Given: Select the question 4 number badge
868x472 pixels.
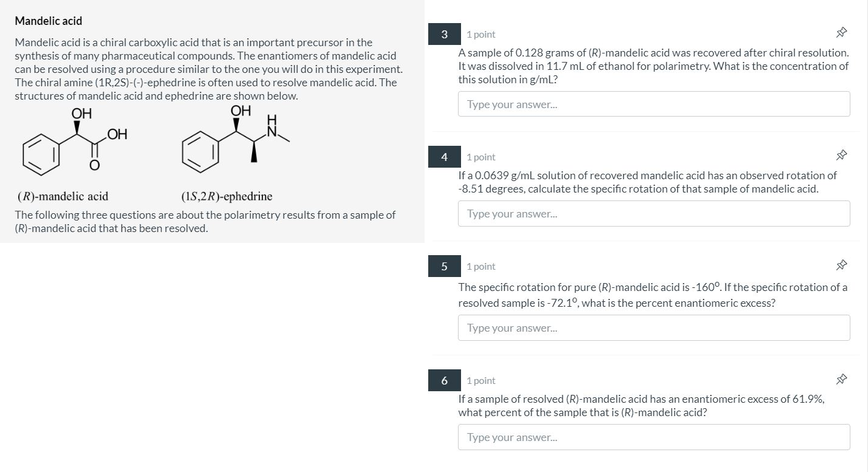Looking at the screenshot, I should click(444, 157).
